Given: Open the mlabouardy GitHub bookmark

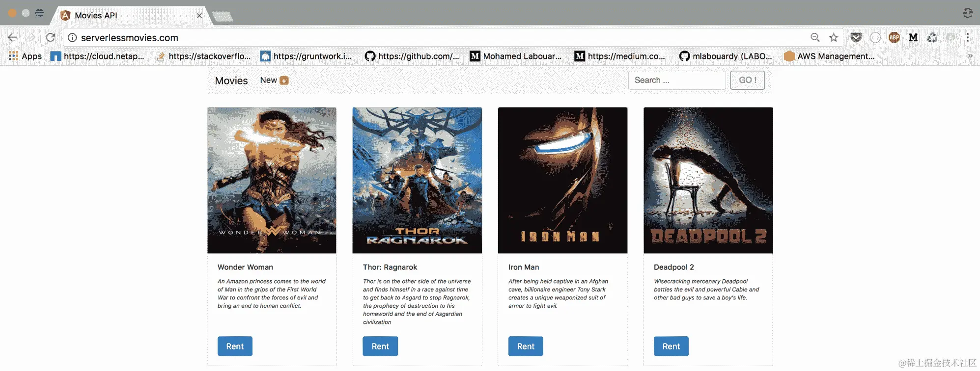Looking at the screenshot, I should point(726,56).
